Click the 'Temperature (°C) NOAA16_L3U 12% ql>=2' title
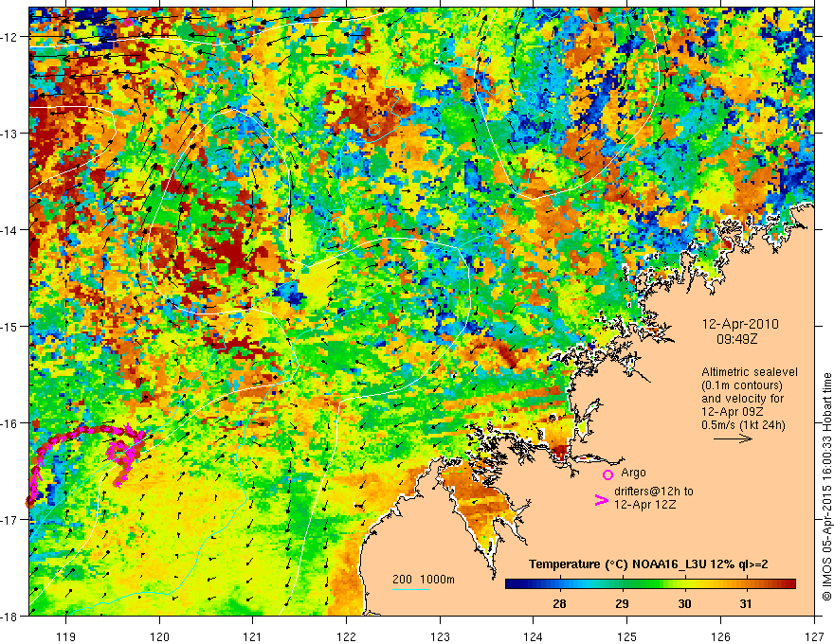This screenshot has width=834, height=644. (648, 564)
